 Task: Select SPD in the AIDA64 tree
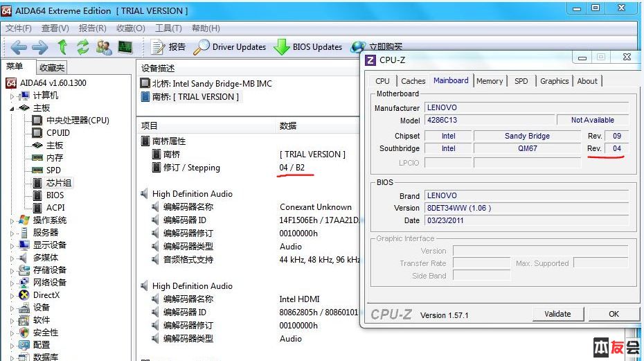[53, 170]
